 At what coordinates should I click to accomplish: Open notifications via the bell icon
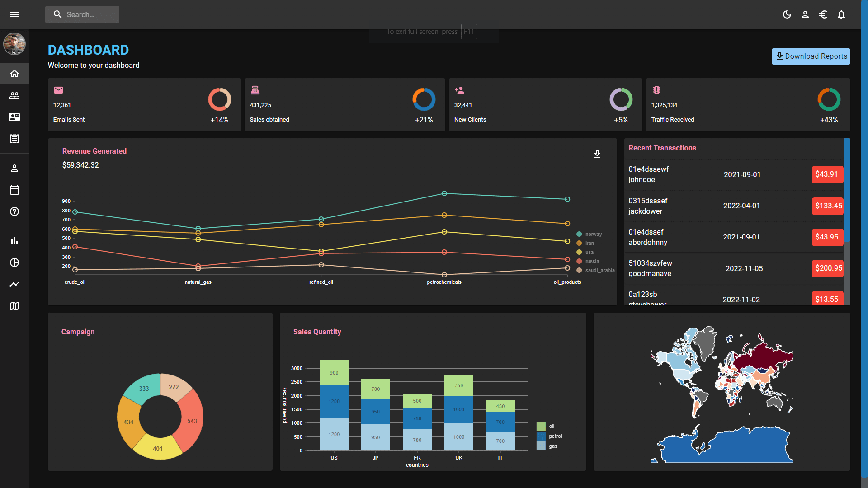pyautogui.click(x=841, y=14)
